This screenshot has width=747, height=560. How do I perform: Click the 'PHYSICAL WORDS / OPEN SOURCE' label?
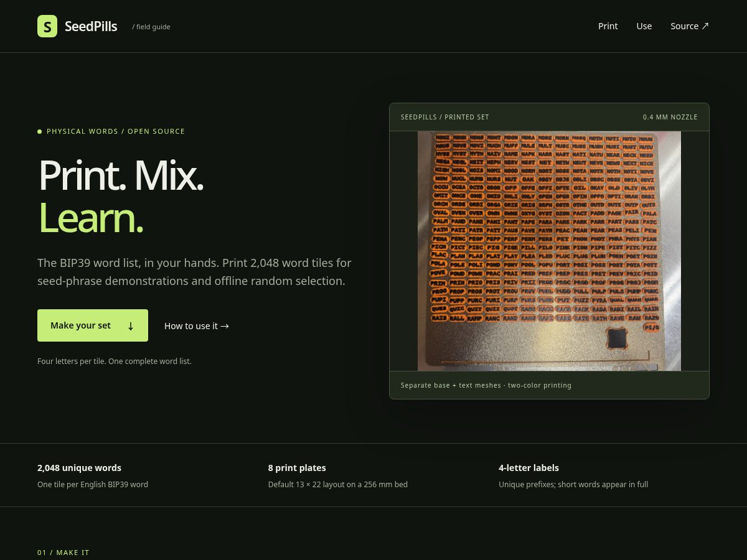click(x=116, y=131)
